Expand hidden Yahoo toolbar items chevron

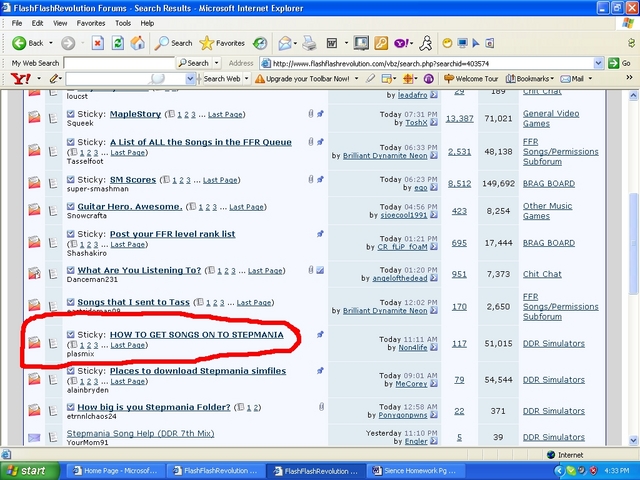pos(629,78)
